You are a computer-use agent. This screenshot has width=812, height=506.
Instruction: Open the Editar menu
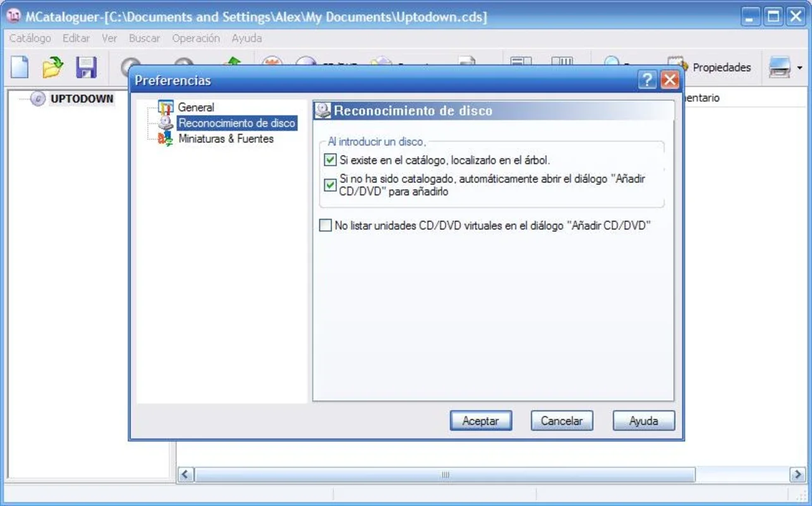click(76, 39)
